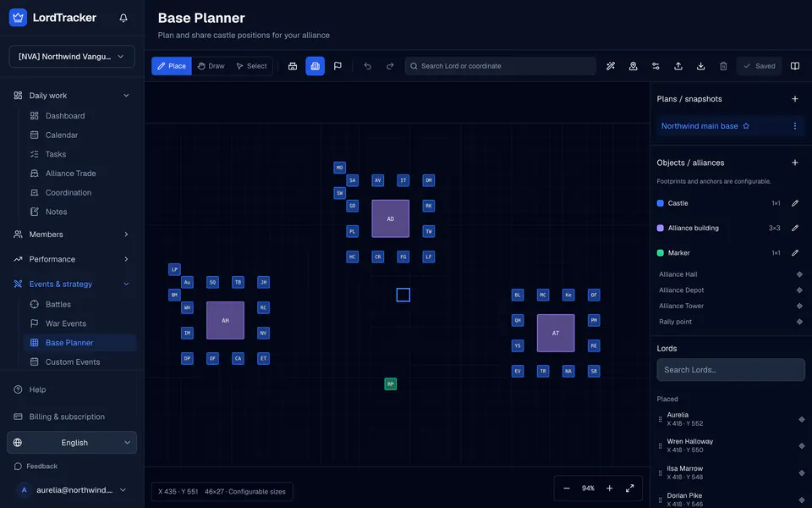Click the castle placement icon in toolbar
The image size is (812, 508).
point(293,66)
